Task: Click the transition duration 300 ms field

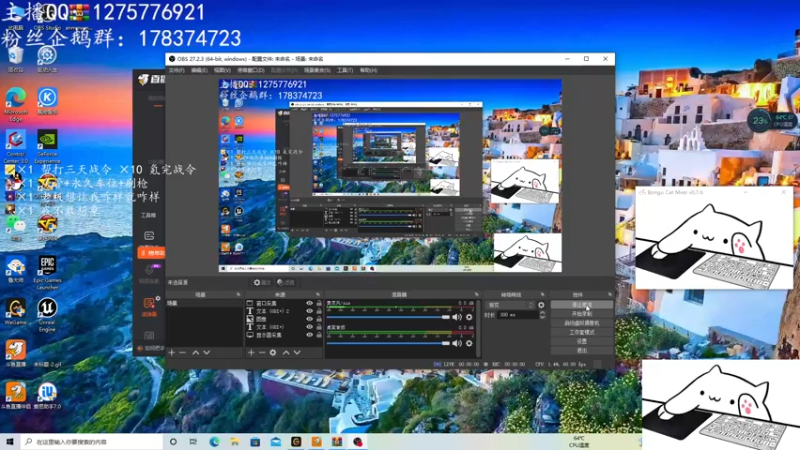Action: click(517, 315)
